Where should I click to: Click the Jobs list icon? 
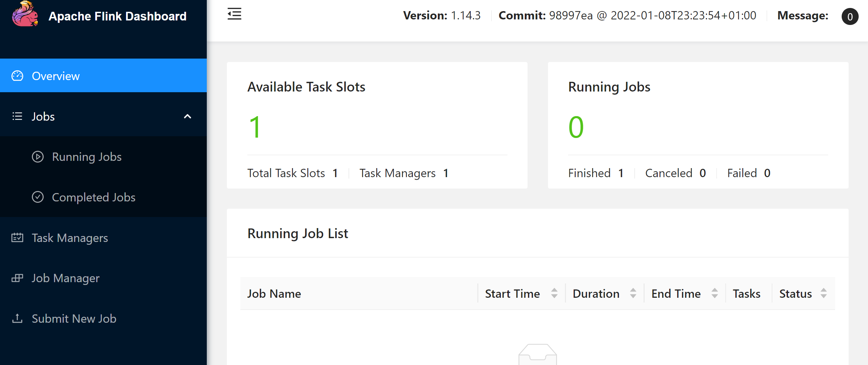click(x=17, y=116)
